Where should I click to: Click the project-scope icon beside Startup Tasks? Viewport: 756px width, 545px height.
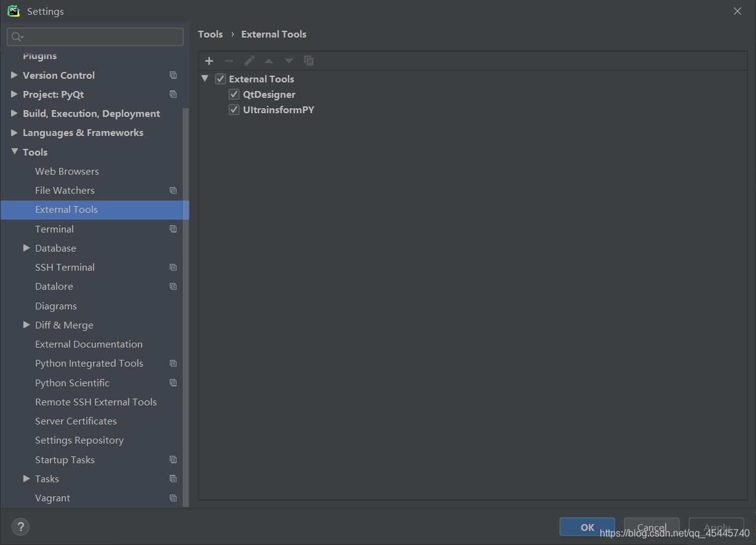(173, 459)
